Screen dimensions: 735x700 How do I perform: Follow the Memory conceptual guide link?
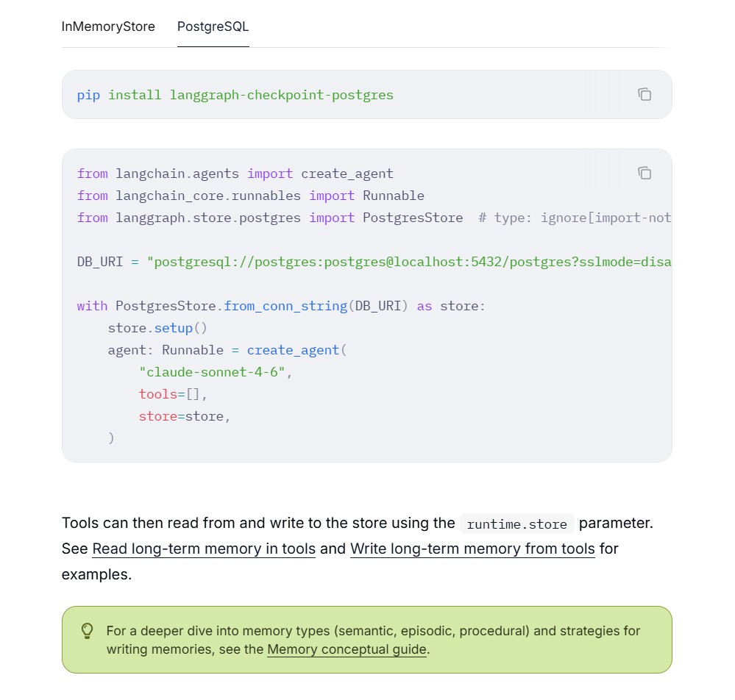tap(347, 649)
